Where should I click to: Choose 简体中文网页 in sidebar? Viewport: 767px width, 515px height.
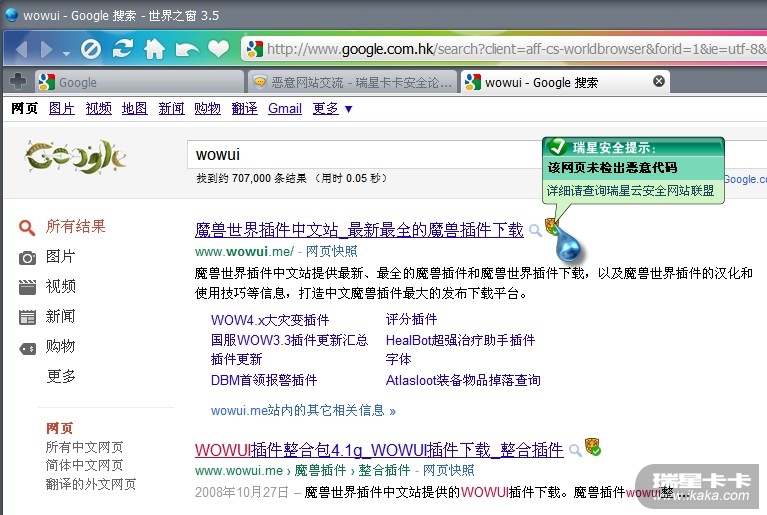84,465
